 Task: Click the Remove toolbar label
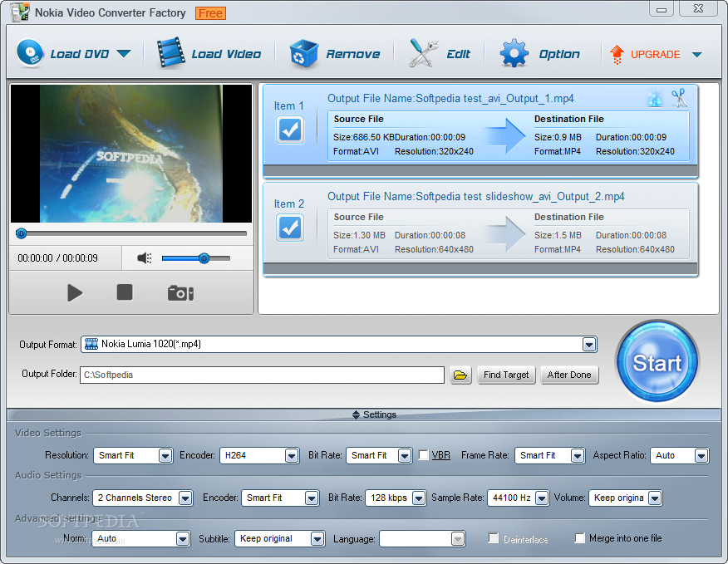(x=353, y=54)
